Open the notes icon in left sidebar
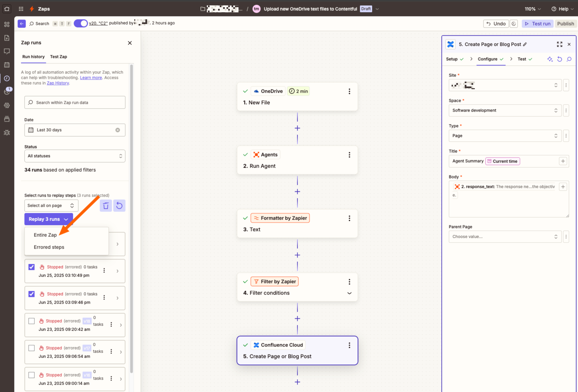This screenshot has height=392, width=578. [x=7, y=38]
